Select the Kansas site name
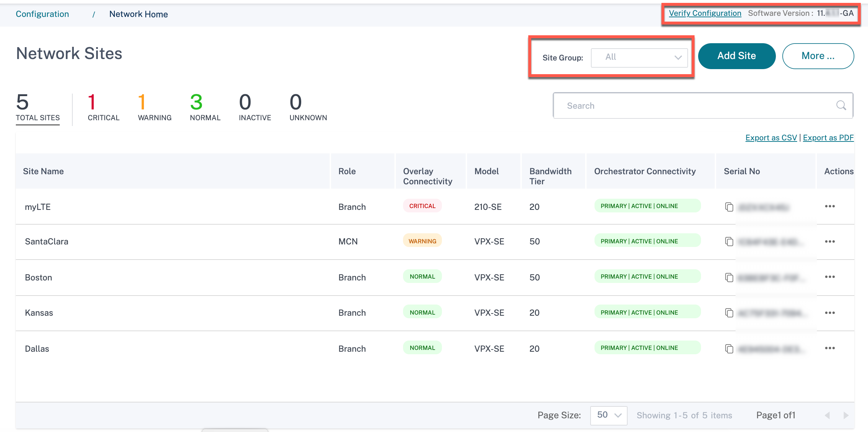Viewport: 868px width, 432px height. click(39, 313)
